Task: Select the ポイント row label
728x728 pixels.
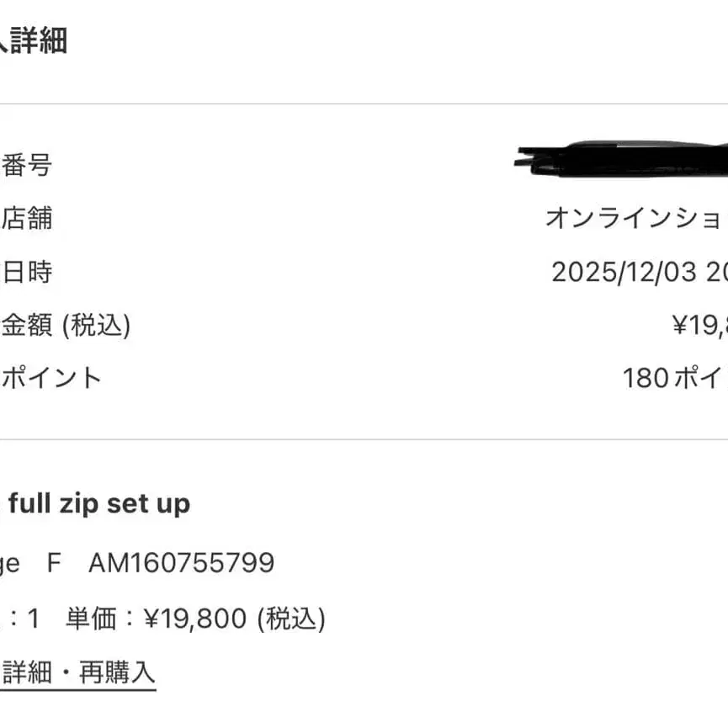Action: click(52, 378)
